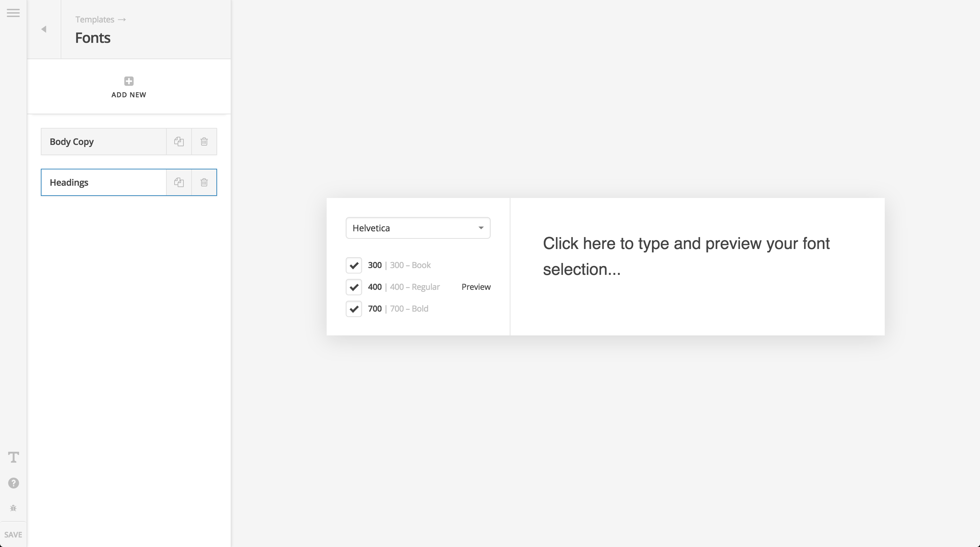
Task: Duplicate the Headings font set
Action: click(x=179, y=182)
